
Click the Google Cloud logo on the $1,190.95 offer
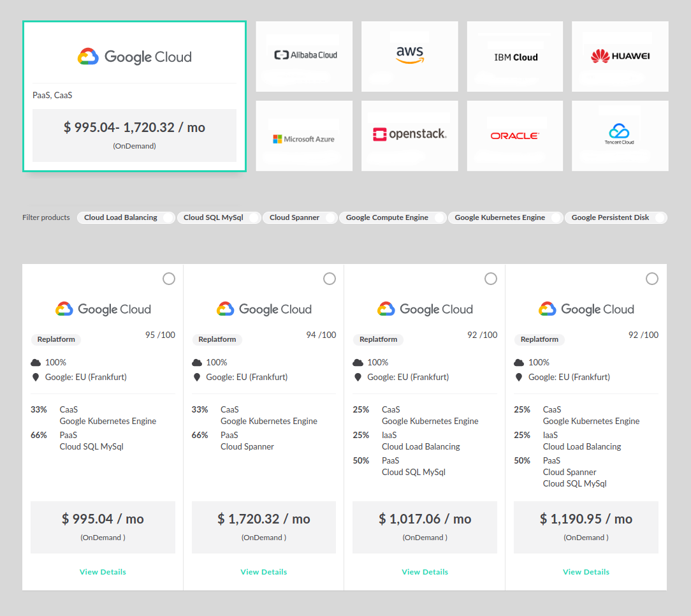pos(586,309)
